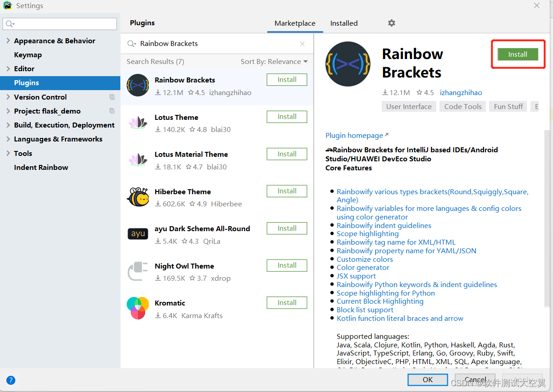Screen dimensions: 553x392
Task: Open the help question mark icon
Action: click(11, 380)
